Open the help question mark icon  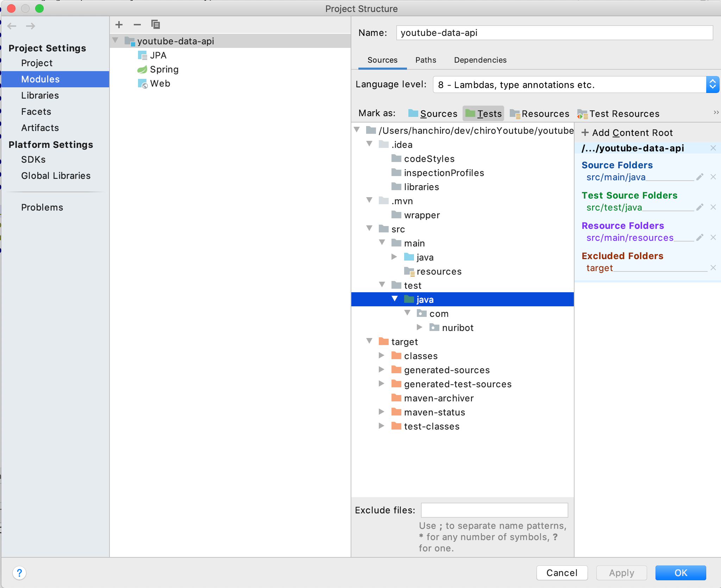[x=19, y=573]
